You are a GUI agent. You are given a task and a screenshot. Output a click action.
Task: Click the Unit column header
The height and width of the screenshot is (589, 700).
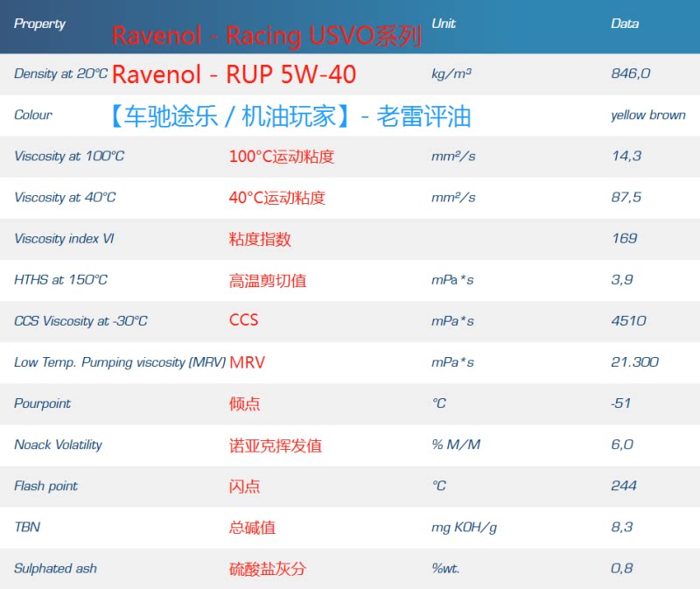pyautogui.click(x=444, y=24)
